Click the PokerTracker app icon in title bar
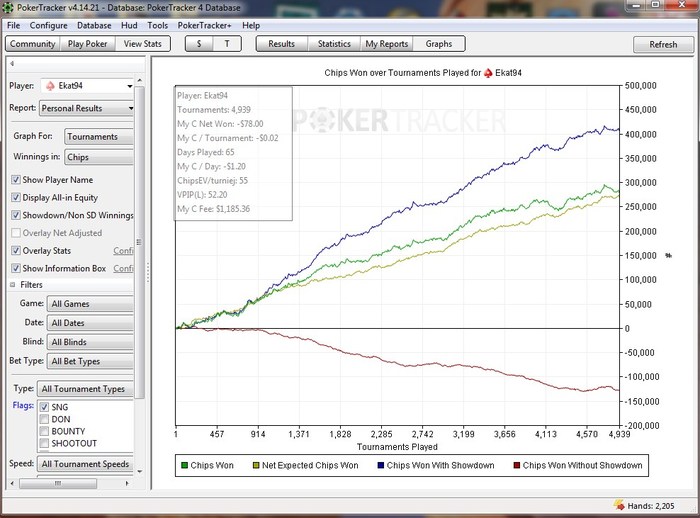 pos(8,7)
